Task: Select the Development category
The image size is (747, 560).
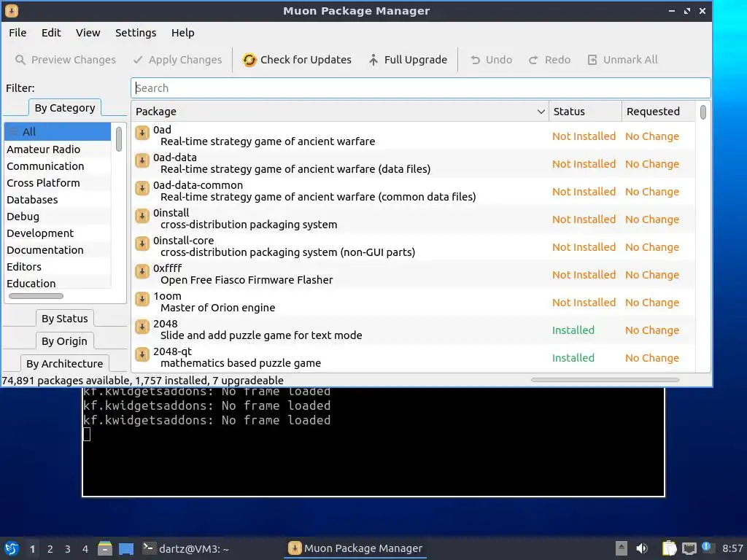Action: (x=58, y=233)
